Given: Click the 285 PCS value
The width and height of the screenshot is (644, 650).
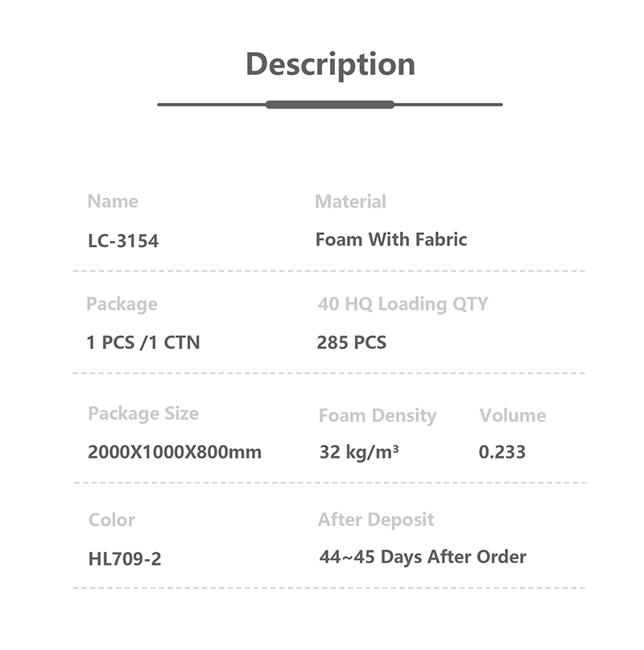Looking at the screenshot, I should pos(351,342).
